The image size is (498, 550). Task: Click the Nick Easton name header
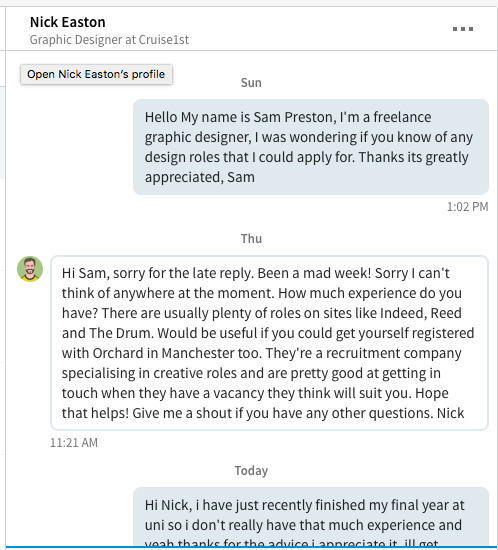pos(68,22)
